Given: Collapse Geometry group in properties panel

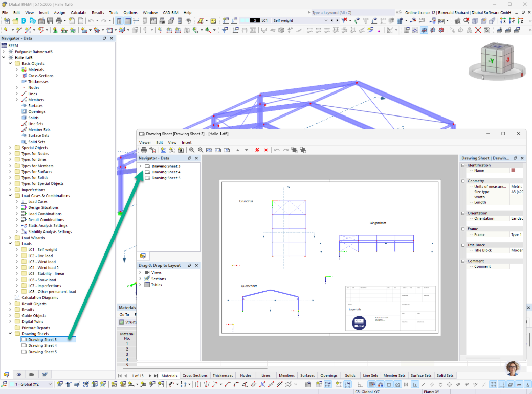Looking at the screenshot, I should [x=463, y=181].
